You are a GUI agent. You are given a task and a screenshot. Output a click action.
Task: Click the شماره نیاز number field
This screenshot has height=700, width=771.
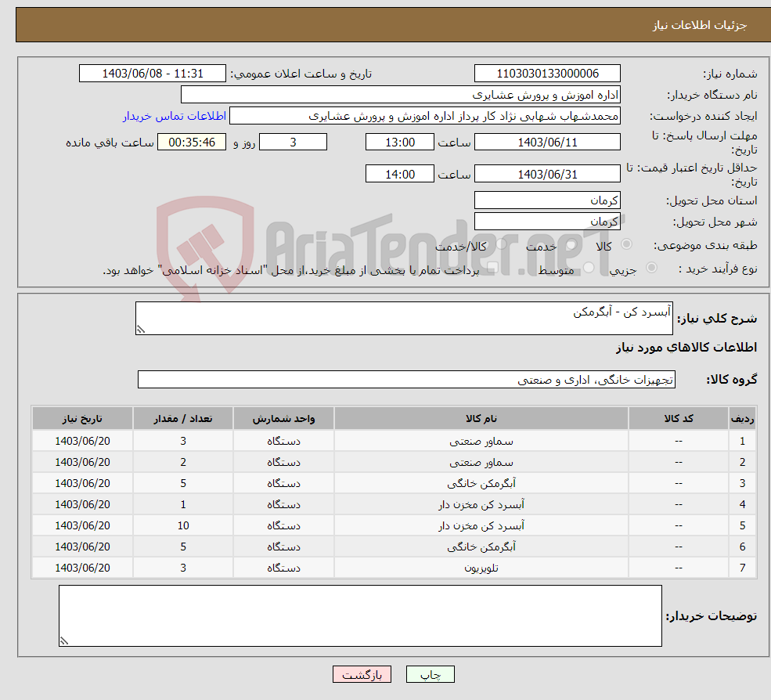coord(547,74)
